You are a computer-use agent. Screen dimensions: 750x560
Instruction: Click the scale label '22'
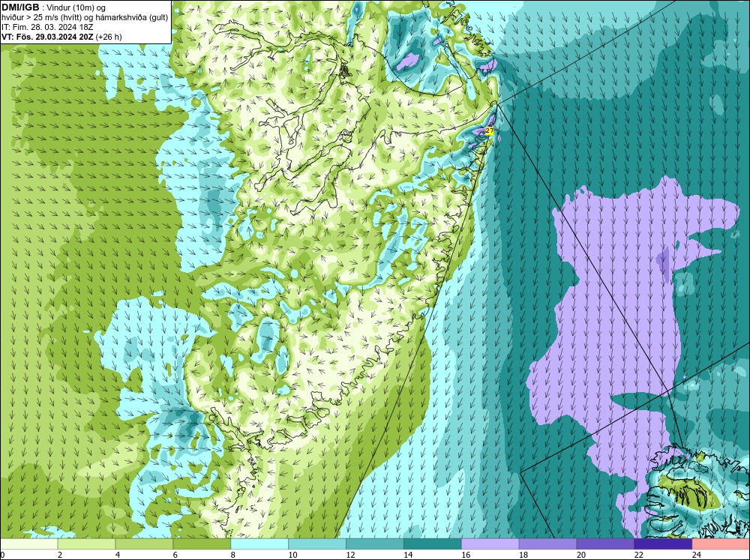638,555
